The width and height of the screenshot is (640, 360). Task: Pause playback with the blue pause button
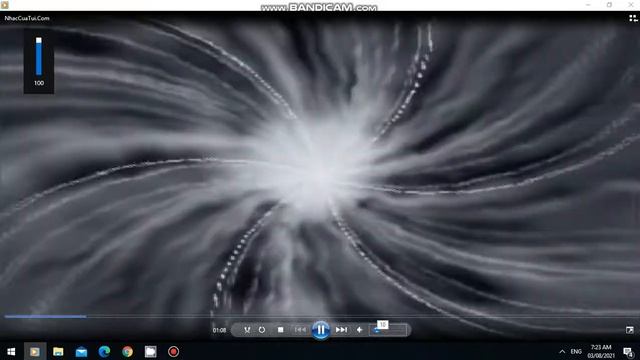[321, 330]
